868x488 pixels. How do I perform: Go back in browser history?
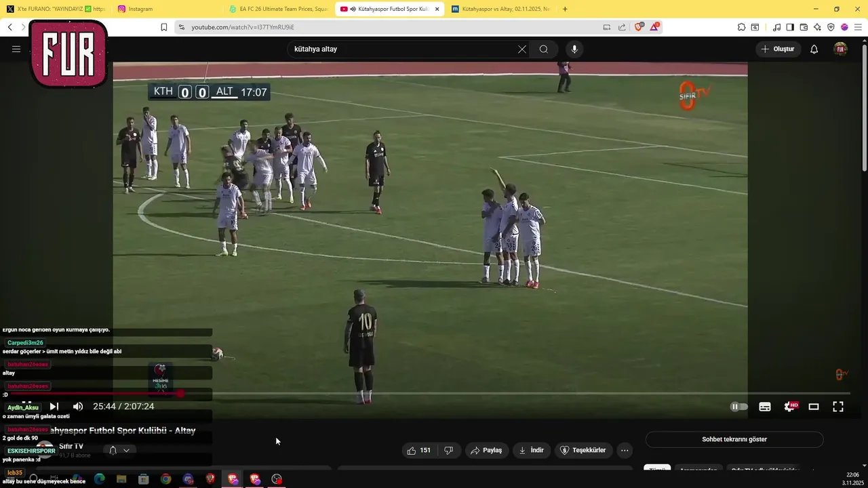pos(9,27)
